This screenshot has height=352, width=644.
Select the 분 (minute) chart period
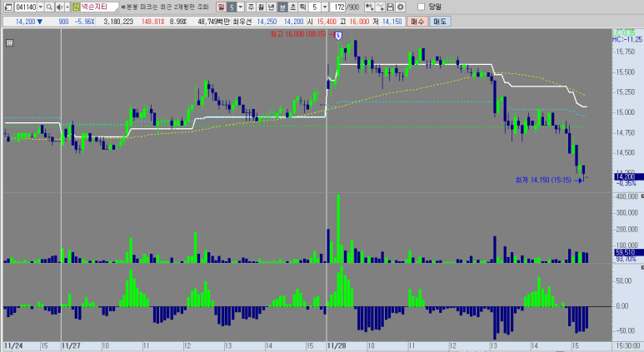tap(282, 7)
